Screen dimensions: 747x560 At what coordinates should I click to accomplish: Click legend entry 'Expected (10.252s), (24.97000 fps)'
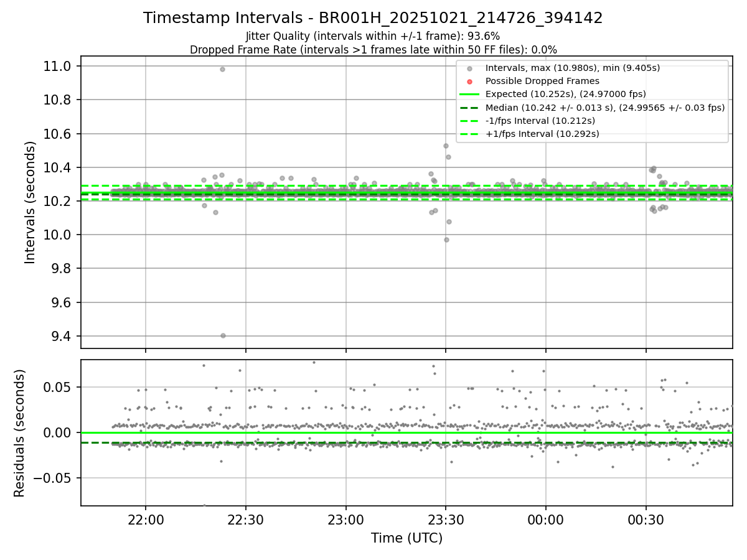565,94
